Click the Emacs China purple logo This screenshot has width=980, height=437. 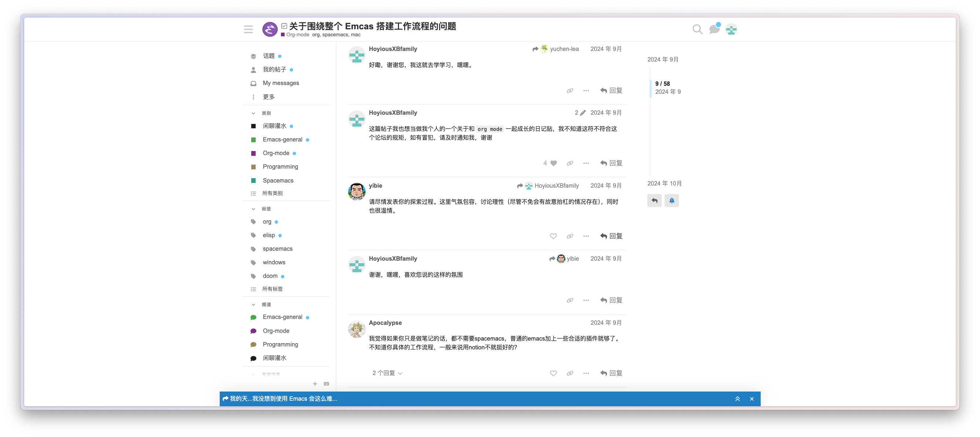click(270, 29)
